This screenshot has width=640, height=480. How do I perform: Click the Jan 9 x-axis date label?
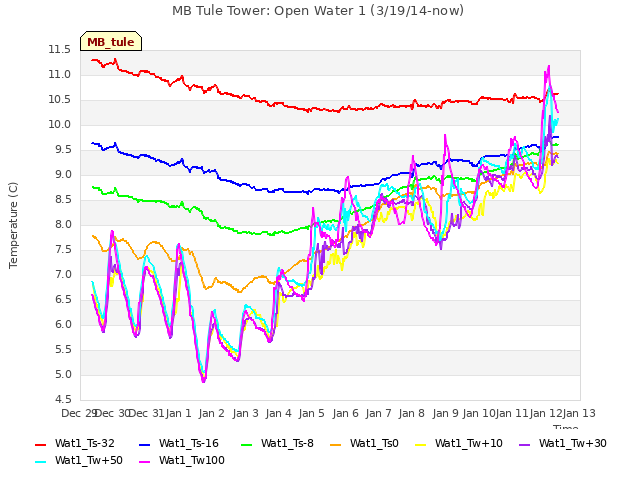point(445,413)
